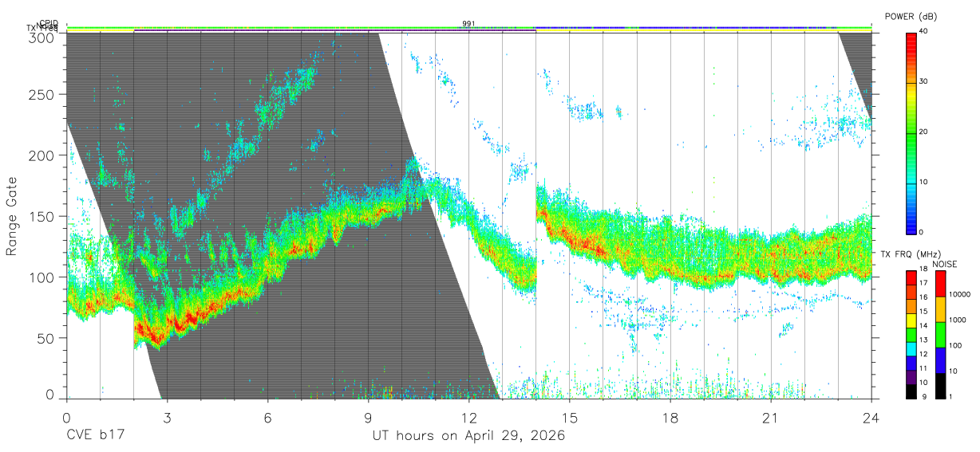This screenshot has height=452, width=980.
Task: Click the UT hours on April 29, 2026 title
Action: tap(468, 436)
